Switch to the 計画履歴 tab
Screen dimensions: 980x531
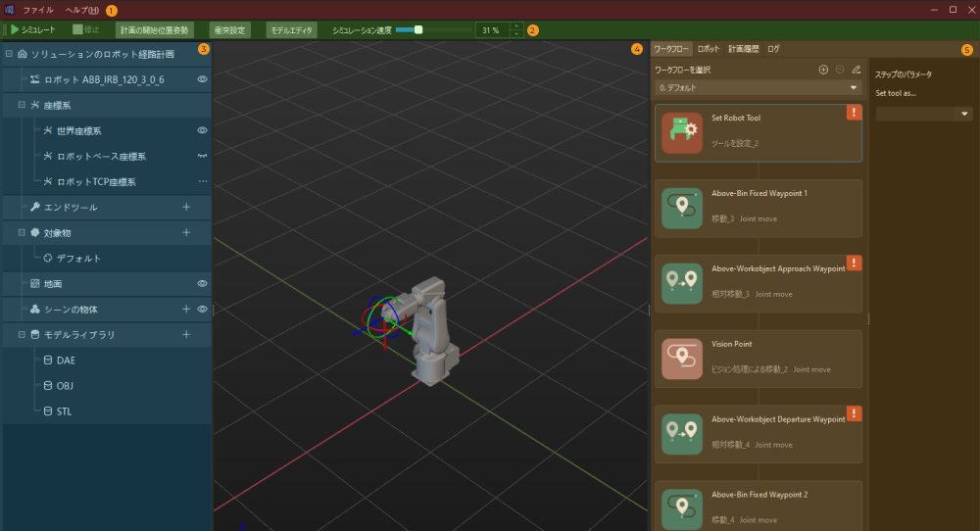[743, 49]
